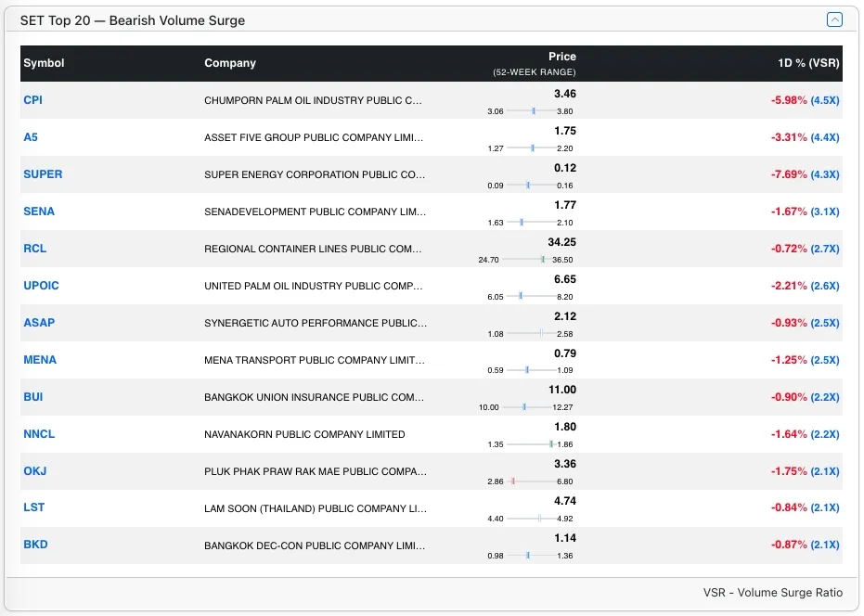Click the -1.64% (2.2X) value
Viewport: 864px width, 616px height.
(805, 434)
